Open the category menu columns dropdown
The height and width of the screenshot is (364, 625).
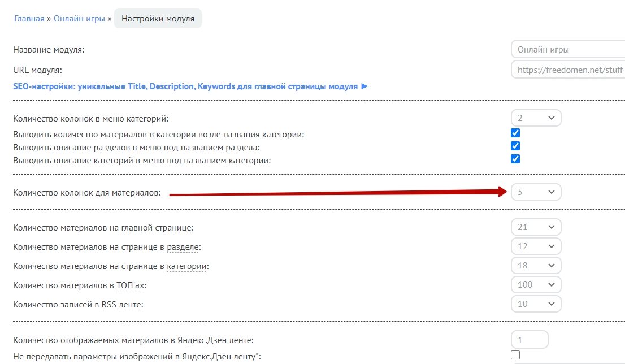[536, 118]
